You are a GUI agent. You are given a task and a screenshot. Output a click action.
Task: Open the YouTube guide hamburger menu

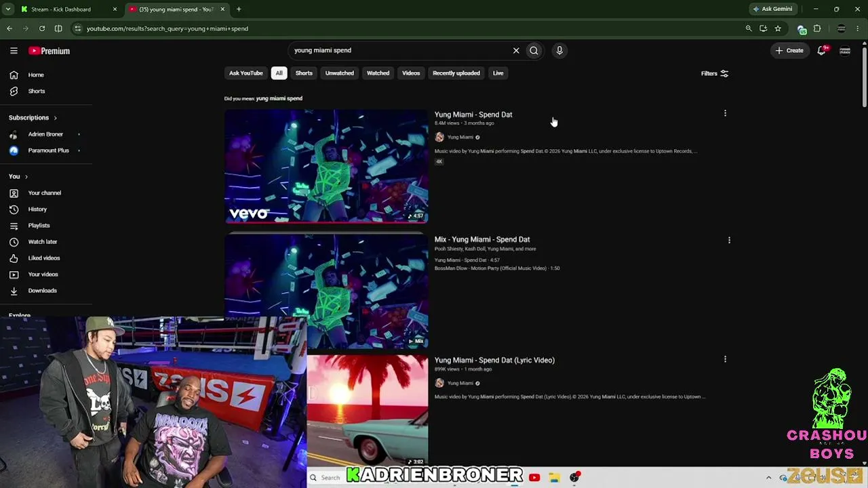(14, 51)
